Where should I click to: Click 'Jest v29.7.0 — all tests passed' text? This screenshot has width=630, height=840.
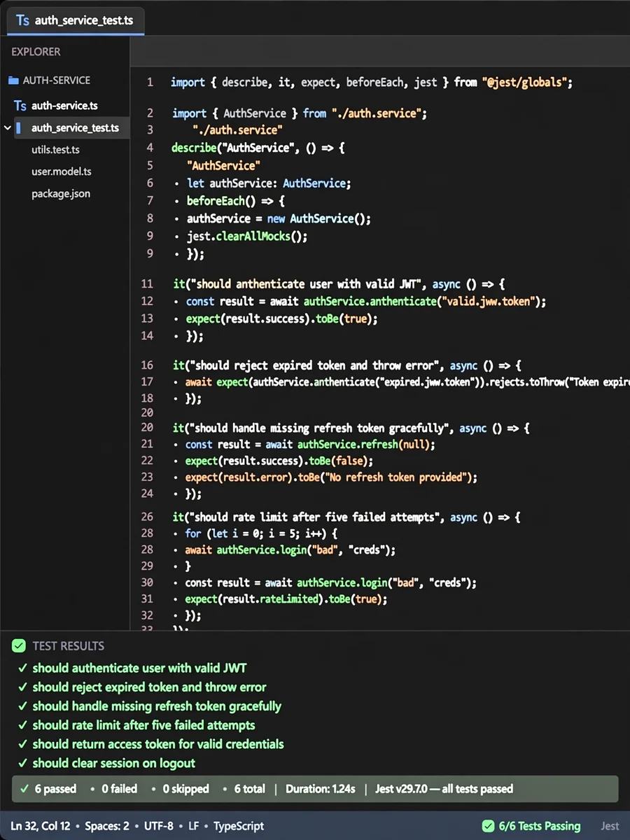point(444,789)
